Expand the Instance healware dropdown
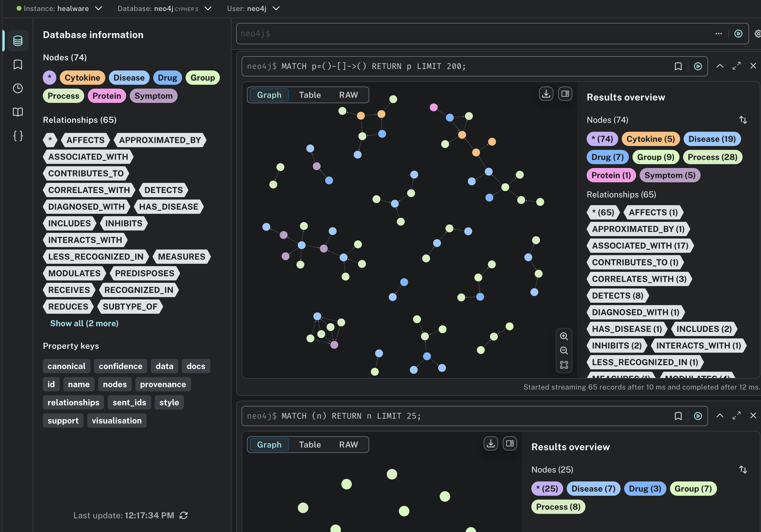 click(x=98, y=9)
